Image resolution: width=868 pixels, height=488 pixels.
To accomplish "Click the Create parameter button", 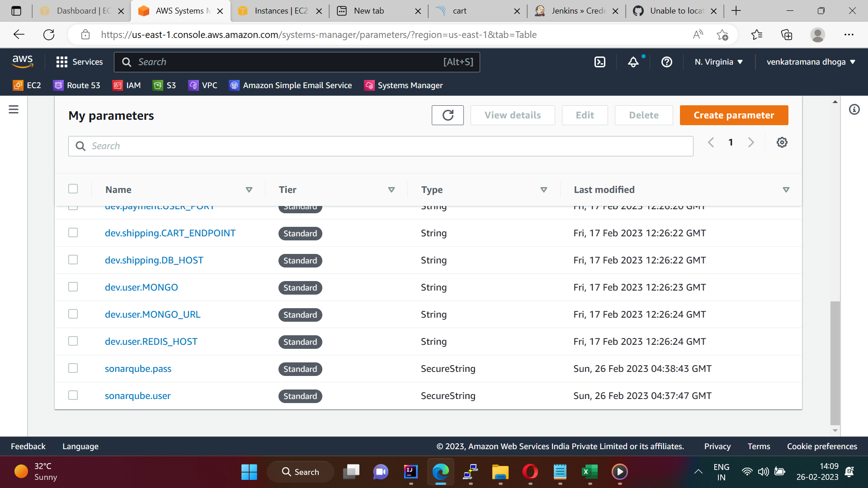I will point(733,115).
